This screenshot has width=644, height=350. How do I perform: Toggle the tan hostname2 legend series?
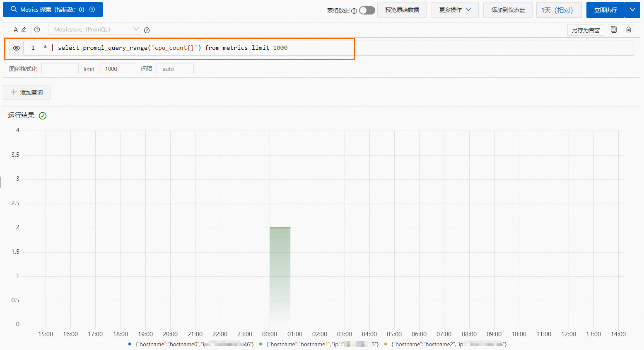coord(446,344)
